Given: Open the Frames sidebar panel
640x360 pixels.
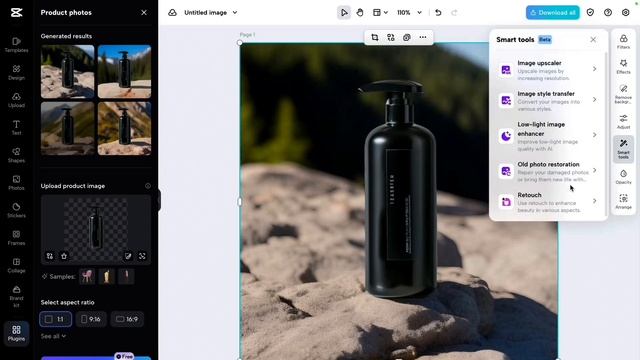Looking at the screenshot, I should pos(16,238).
